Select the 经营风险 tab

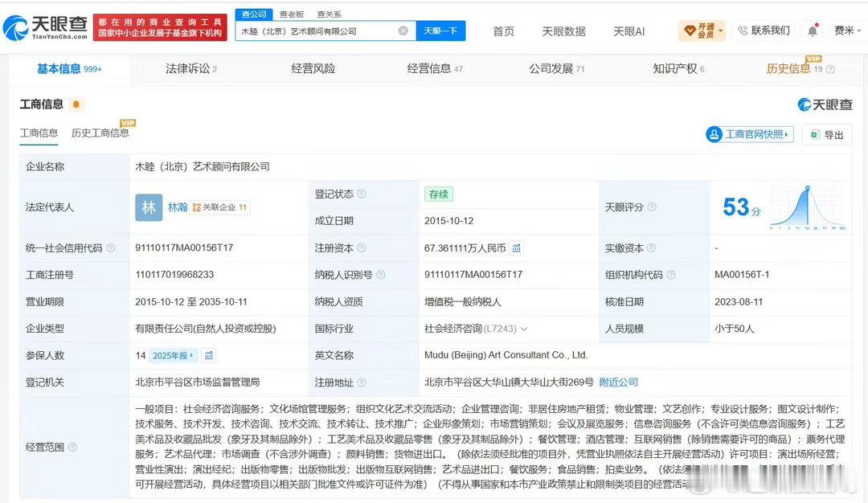(313, 69)
